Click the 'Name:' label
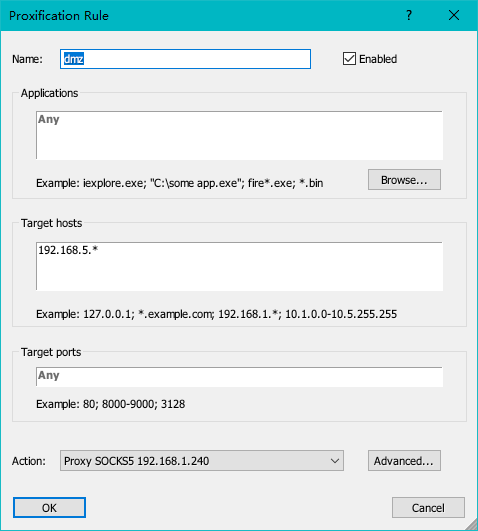 point(27,59)
